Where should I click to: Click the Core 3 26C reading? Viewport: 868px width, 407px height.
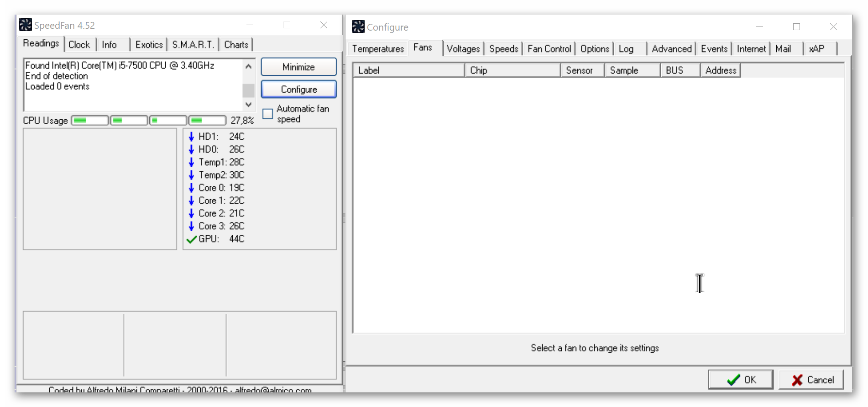[x=221, y=226]
